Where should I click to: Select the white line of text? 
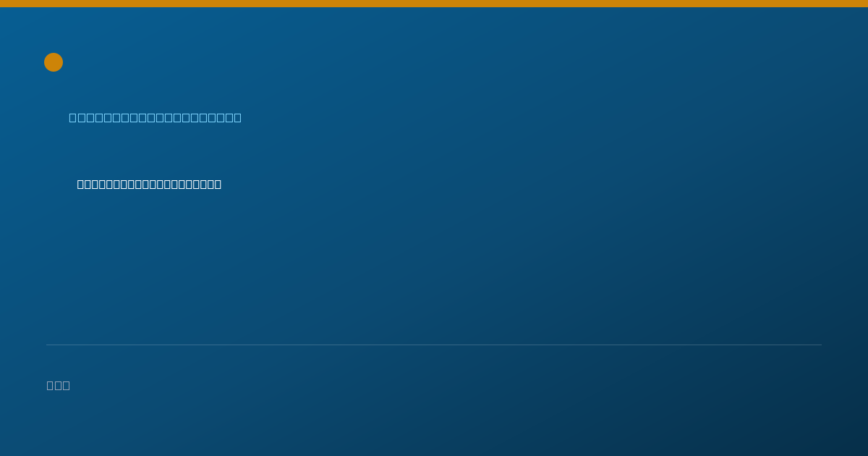tap(149, 184)
